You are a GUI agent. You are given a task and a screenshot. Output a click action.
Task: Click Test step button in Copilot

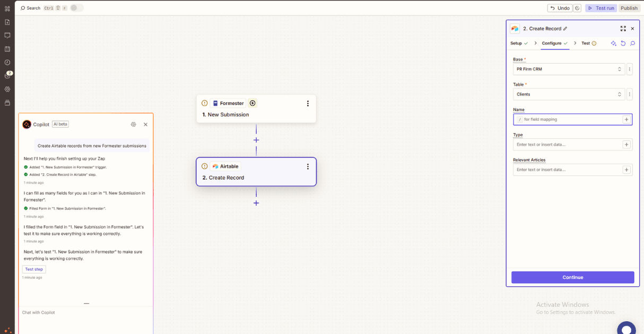click(x=34, y=269)
